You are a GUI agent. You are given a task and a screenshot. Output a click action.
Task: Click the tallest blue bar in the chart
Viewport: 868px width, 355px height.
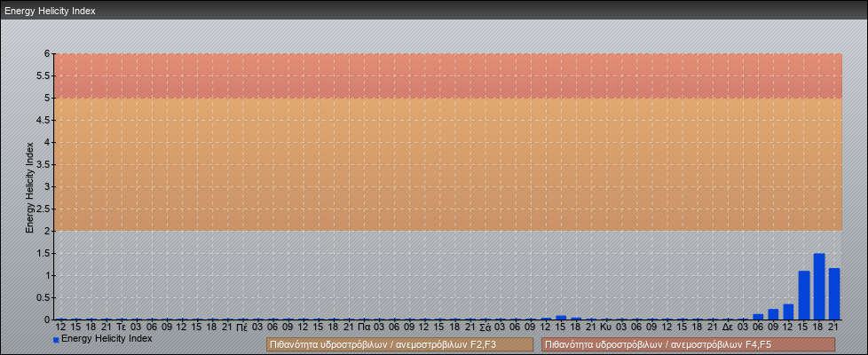(x=819, y=287)
